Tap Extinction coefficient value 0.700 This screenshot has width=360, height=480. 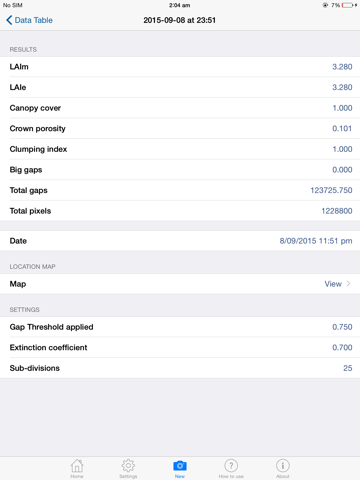[342, 348]
